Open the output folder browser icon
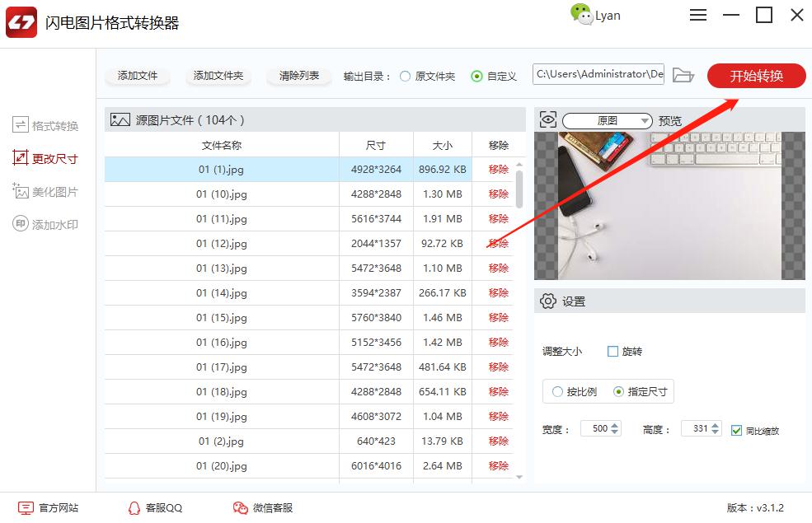The image size is (812, 523). point(683,74)
